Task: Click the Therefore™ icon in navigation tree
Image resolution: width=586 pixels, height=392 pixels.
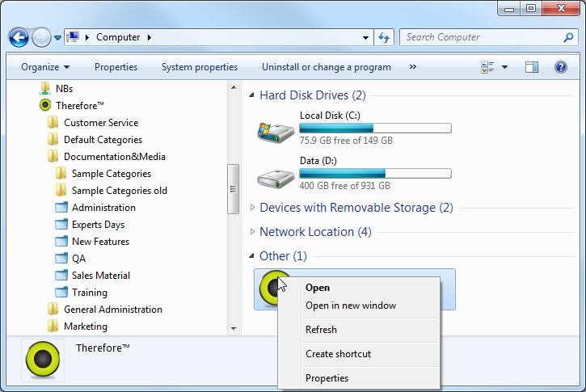Action: click(45, 106)
